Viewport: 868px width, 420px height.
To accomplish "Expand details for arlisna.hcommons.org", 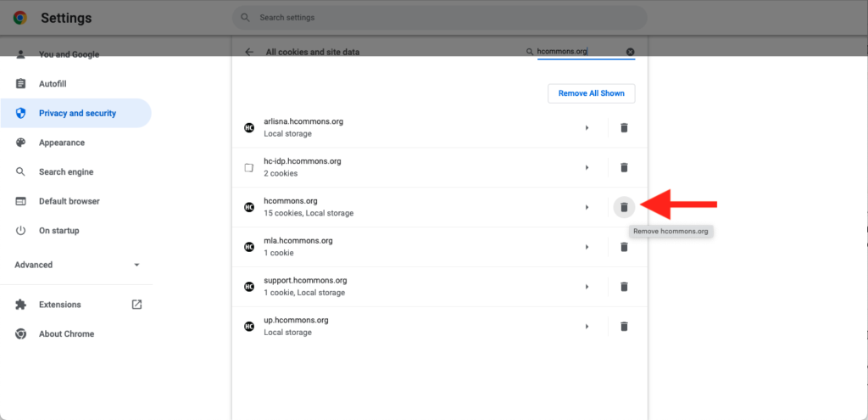I will coord(587,128).
